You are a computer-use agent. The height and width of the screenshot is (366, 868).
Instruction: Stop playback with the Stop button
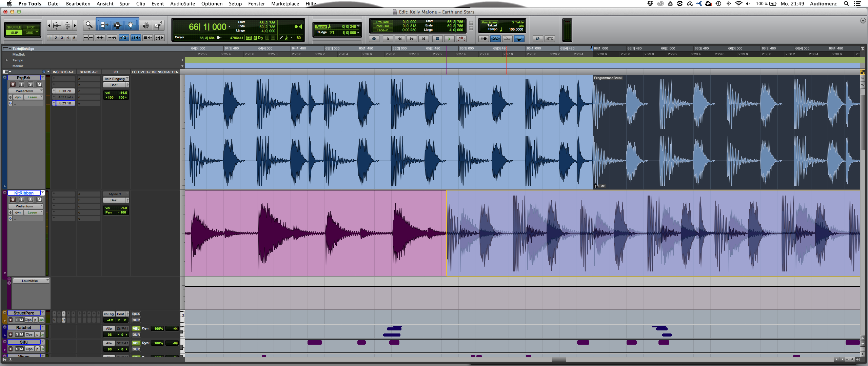pos(437,39)
